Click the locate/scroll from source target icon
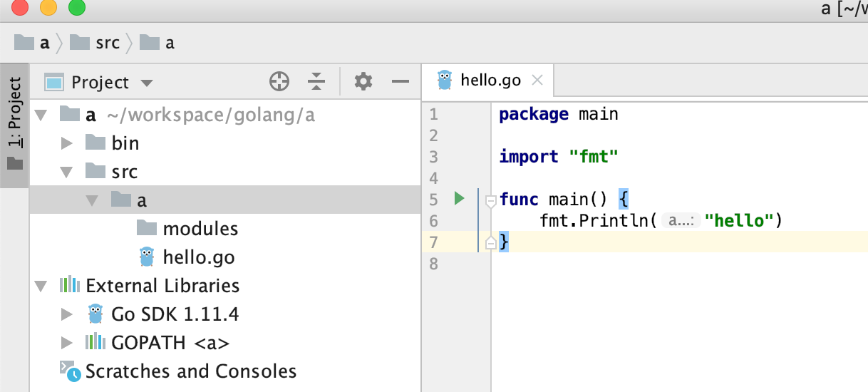Viewport: 868px width, 392px height. click(279, 82)
